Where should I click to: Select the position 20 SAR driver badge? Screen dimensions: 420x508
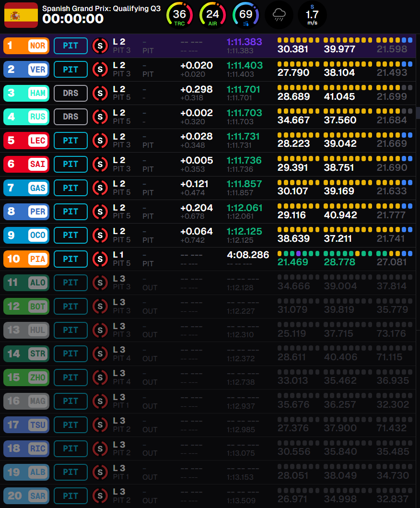click(26, 496)
